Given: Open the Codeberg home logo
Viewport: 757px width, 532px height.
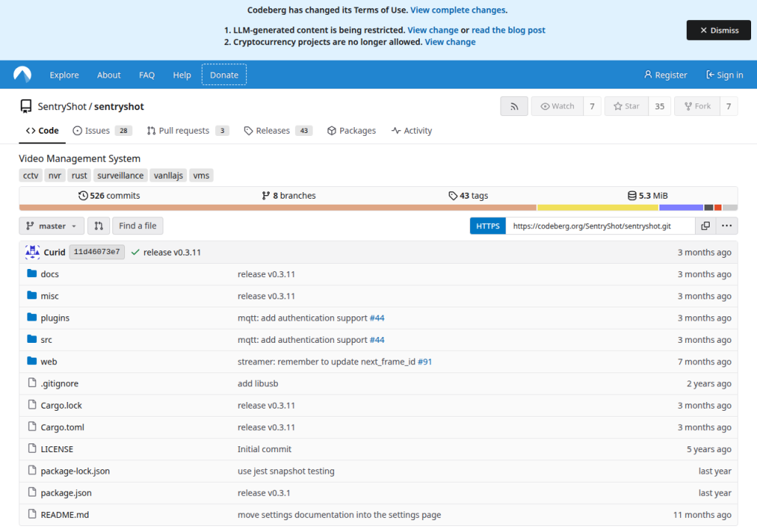Looking at the screenshot, I should pyautogui.click(x=22, y=75).
